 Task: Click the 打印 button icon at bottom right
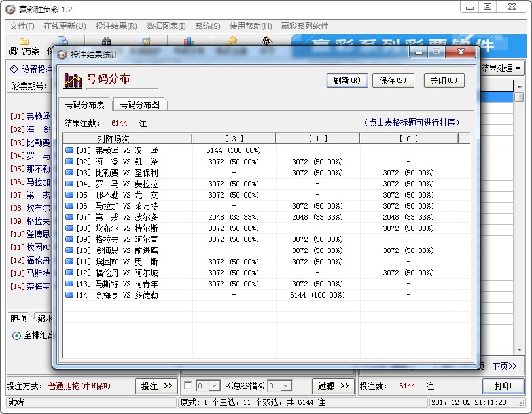(x=503, y=385)
